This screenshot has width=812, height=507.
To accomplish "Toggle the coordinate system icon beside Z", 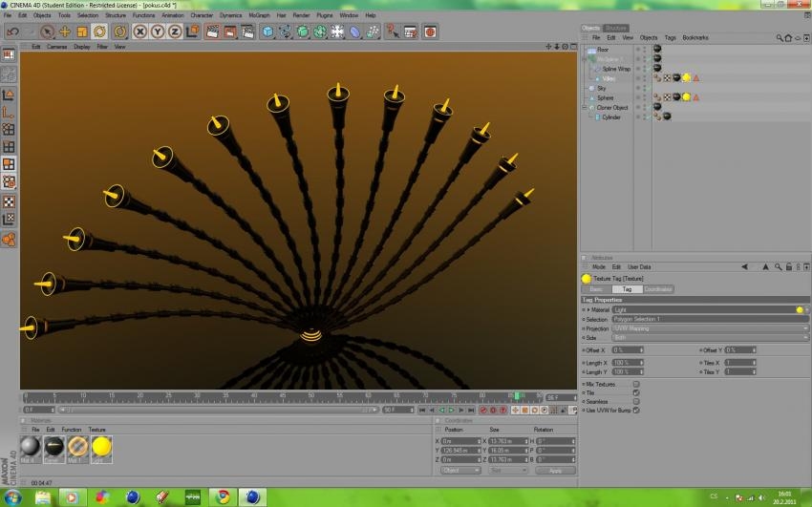I will point(193,32).
